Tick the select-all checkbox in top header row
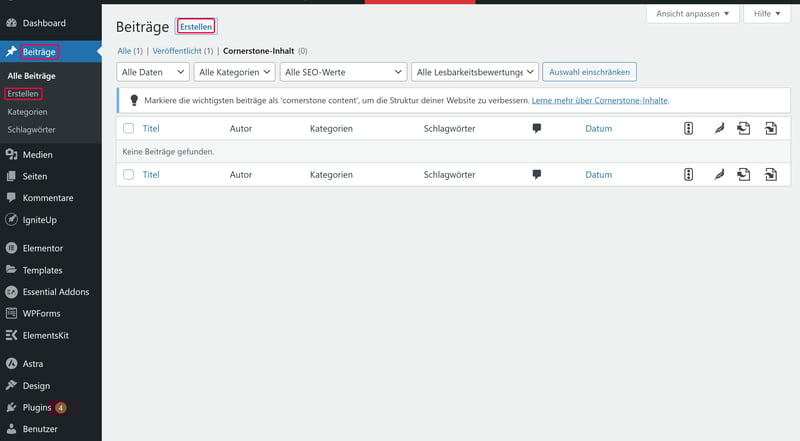 point(128,128)
